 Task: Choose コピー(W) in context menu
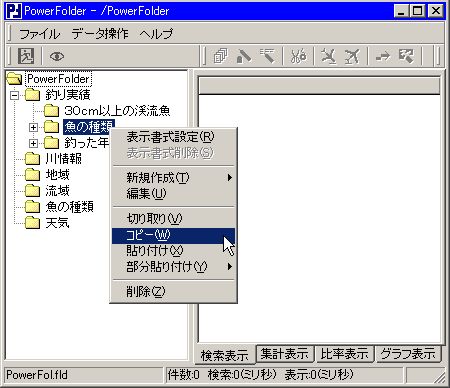(x=173, y=235)
